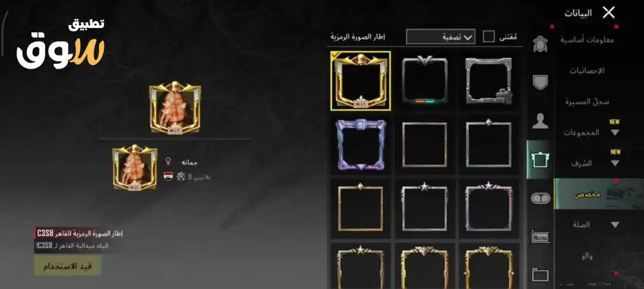Select the Name card icon in the sidebar
This screenshot has height=289, width=644.
(x=540, y=237)
